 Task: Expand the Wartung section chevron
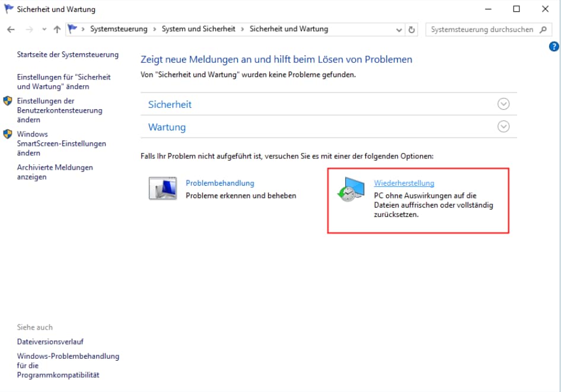coord(503,126)
